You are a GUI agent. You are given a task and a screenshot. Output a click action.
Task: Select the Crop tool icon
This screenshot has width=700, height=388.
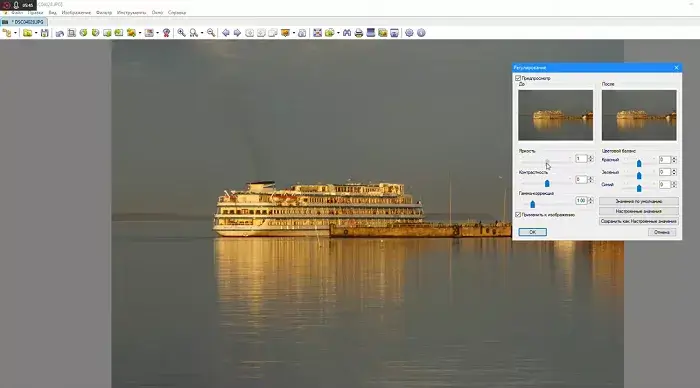point(71,33)
